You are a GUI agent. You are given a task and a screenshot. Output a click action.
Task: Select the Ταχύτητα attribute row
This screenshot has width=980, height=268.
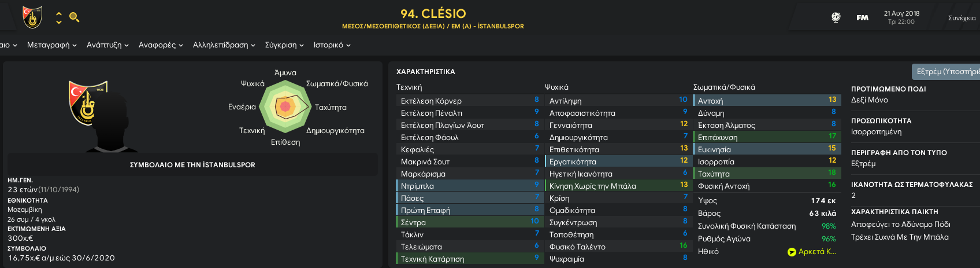click(x=767, y=174)
